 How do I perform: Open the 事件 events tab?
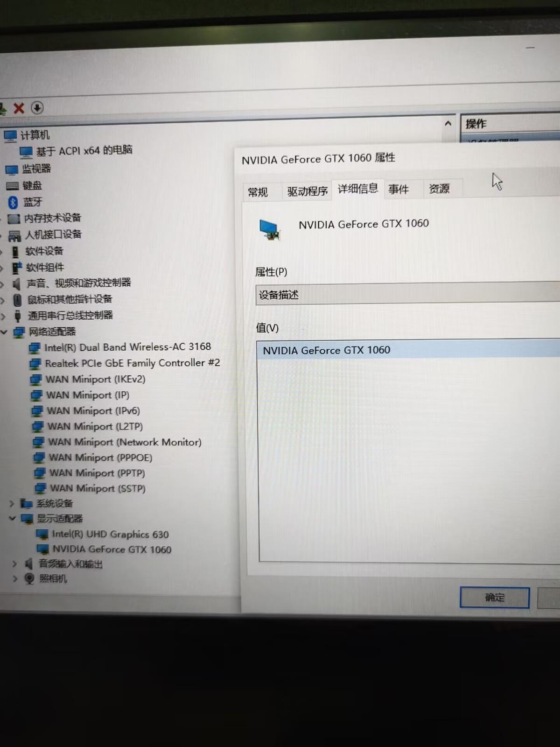coord(398,189)
